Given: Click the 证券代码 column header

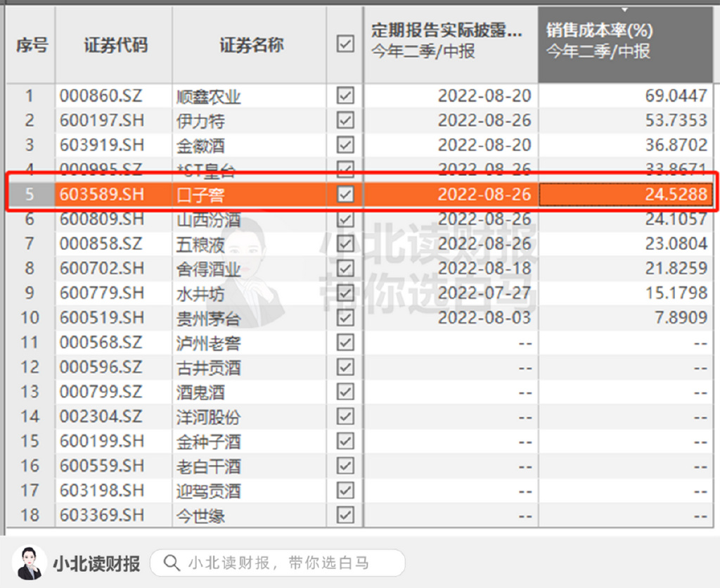Looking at the screenshot, I should coord(114,44).
